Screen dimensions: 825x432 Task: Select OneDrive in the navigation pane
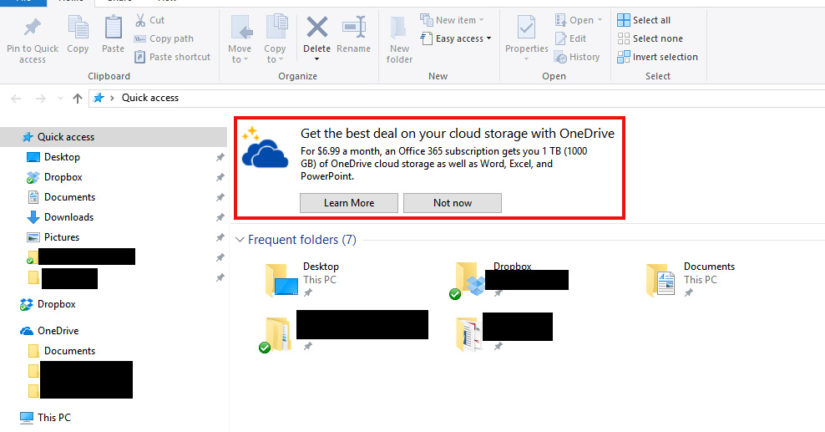click(57, 330)
